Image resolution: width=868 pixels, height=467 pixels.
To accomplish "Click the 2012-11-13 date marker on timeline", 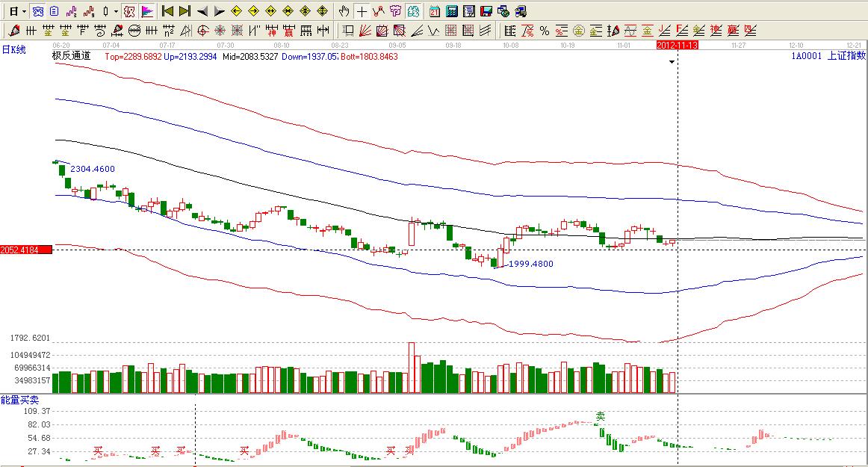I will click(x=677, y=46).
